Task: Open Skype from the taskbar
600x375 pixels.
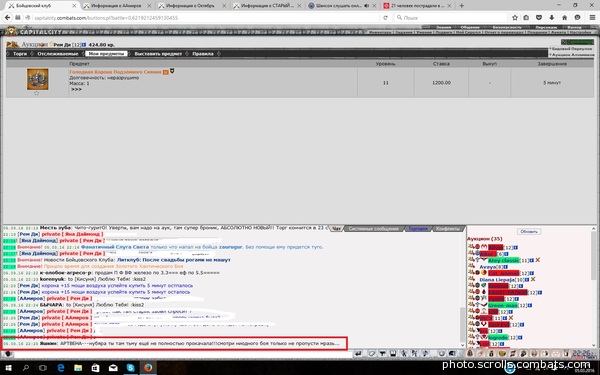Action: click(130, 368)
